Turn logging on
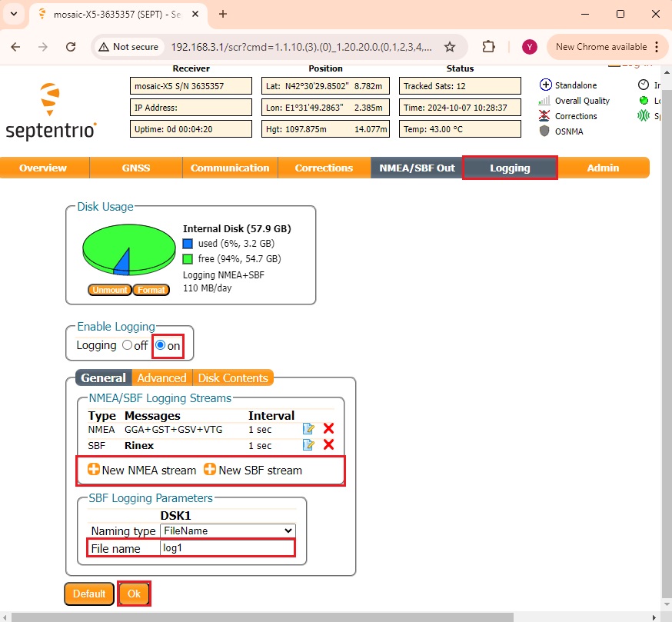Image resolution: width=672 pixels, height=622 pixels. (161, 346)
